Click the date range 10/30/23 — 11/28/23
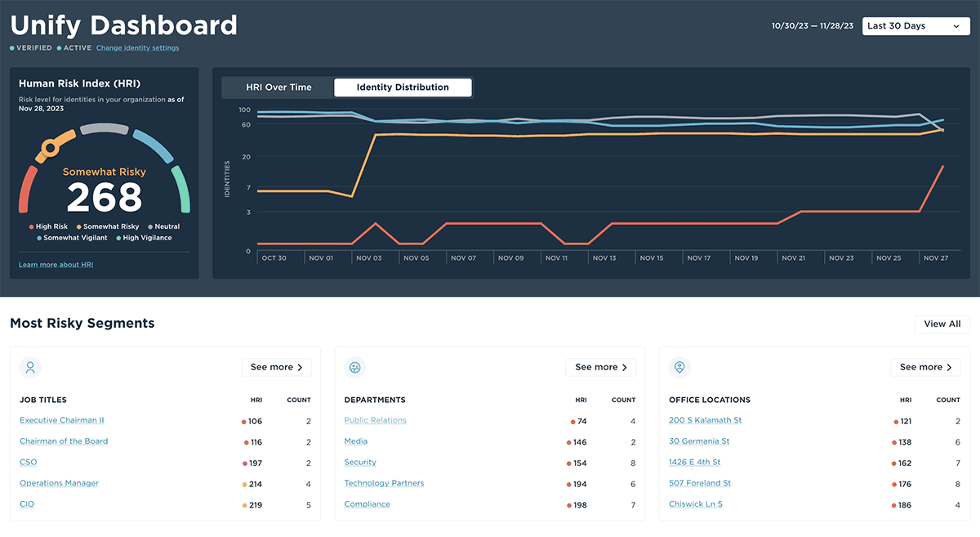The height and width of the screenshot is (537, 980). click(x=813, y=26)
